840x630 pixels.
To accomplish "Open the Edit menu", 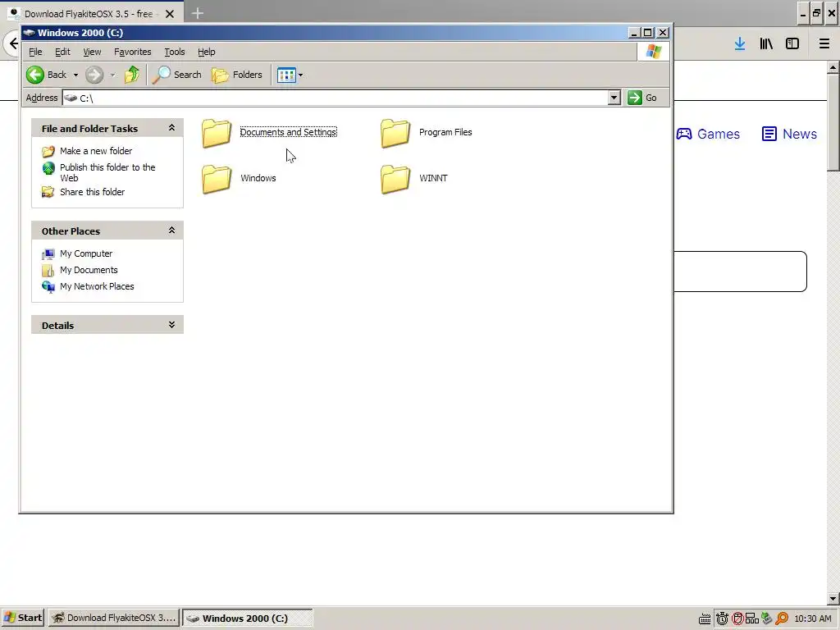I will pyautogui.click(x=62, y=52).
